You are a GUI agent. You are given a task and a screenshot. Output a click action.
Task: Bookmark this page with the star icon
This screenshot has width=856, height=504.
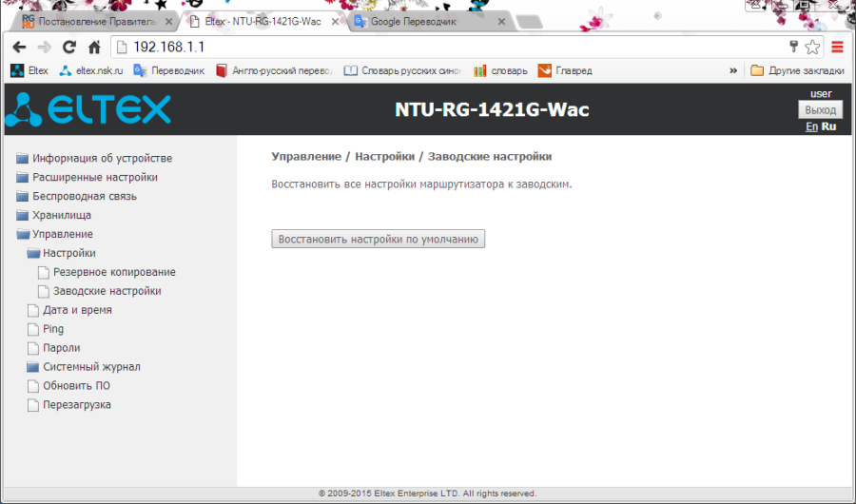[812, 48]
